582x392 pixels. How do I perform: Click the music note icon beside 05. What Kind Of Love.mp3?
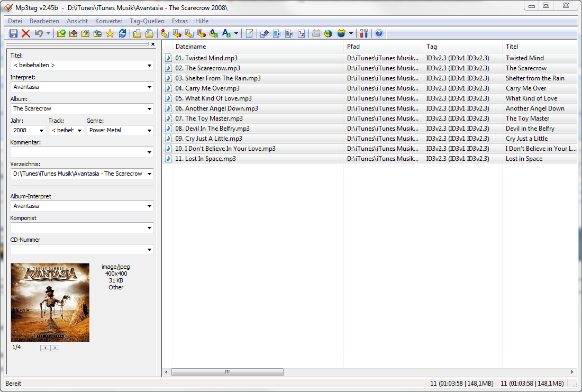coord(168,98)
